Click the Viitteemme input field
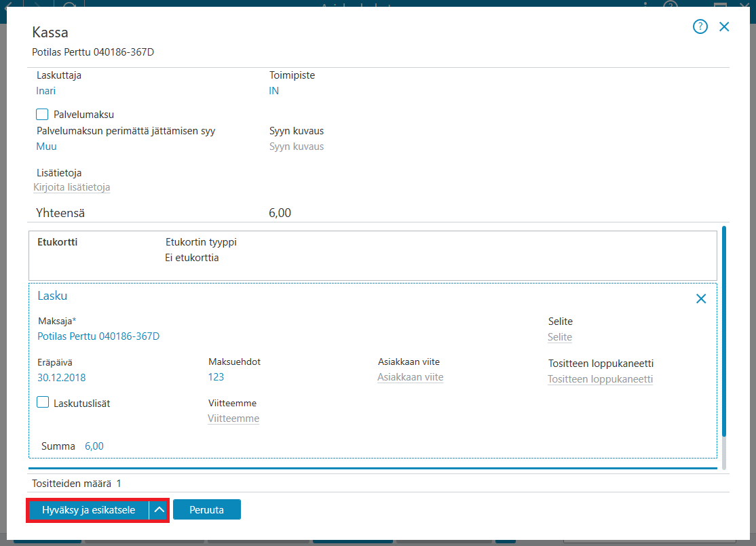This screenshot has width=756, height=546. (x=233, y=418)
